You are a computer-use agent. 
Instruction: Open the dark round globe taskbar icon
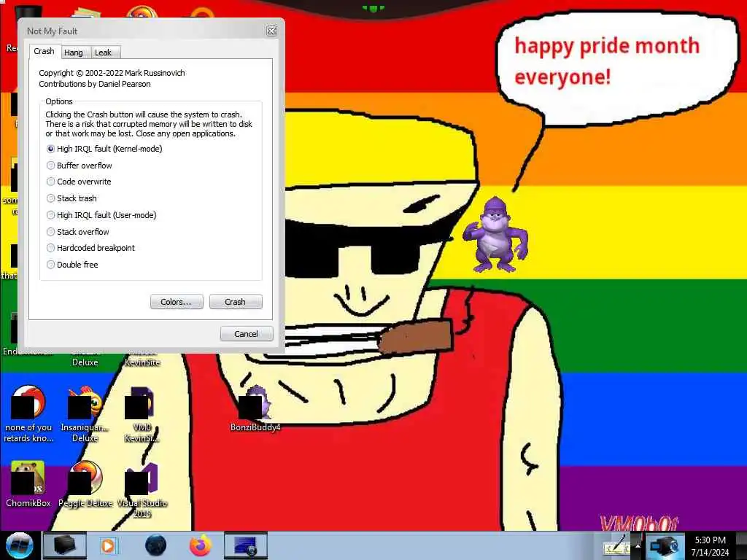click(155, 545)
